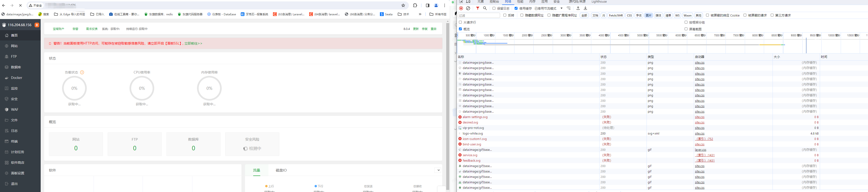Bookmark this page with star icon
Screen dimensions: 868x192
pos(403,5)
